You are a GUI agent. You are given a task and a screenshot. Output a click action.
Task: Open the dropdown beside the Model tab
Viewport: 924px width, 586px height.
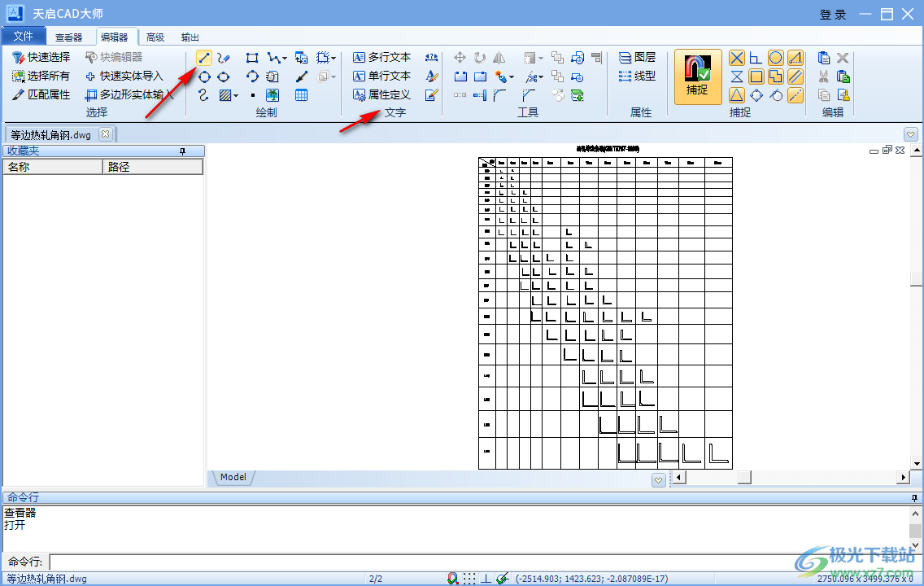point(658,480)
